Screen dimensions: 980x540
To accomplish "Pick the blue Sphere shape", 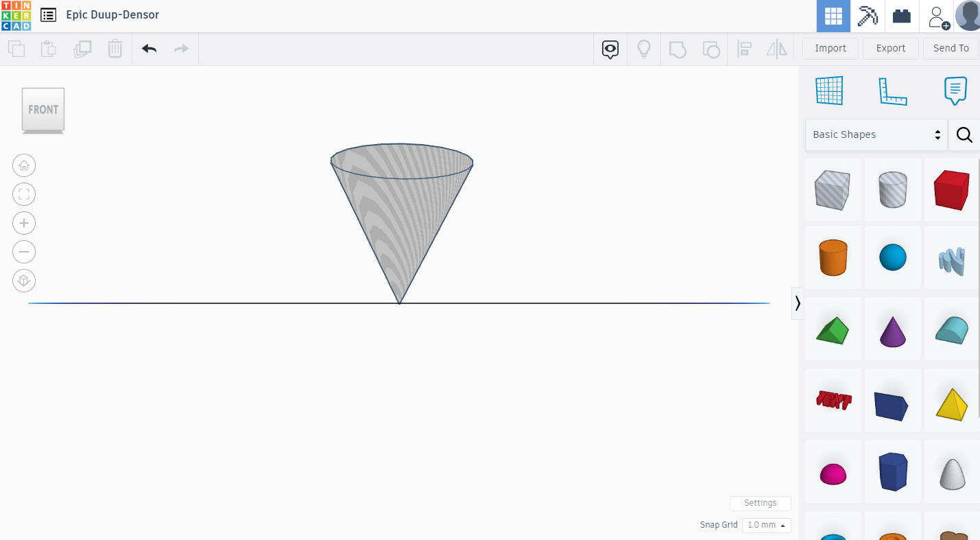I will coord(893,257).
